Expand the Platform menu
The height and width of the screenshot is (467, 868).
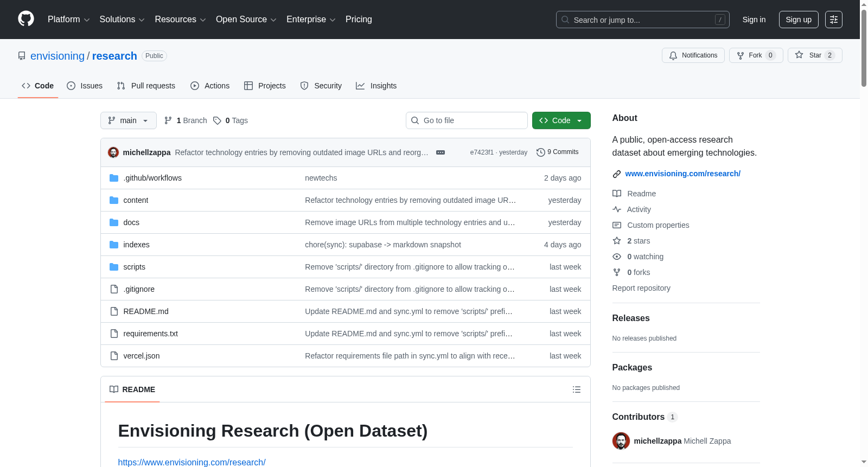click(x=68, y=20)
